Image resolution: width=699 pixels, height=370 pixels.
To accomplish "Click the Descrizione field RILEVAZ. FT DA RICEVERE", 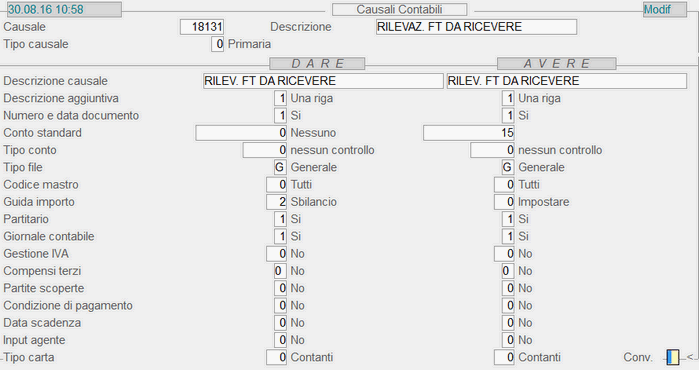I will pos(477,27).
